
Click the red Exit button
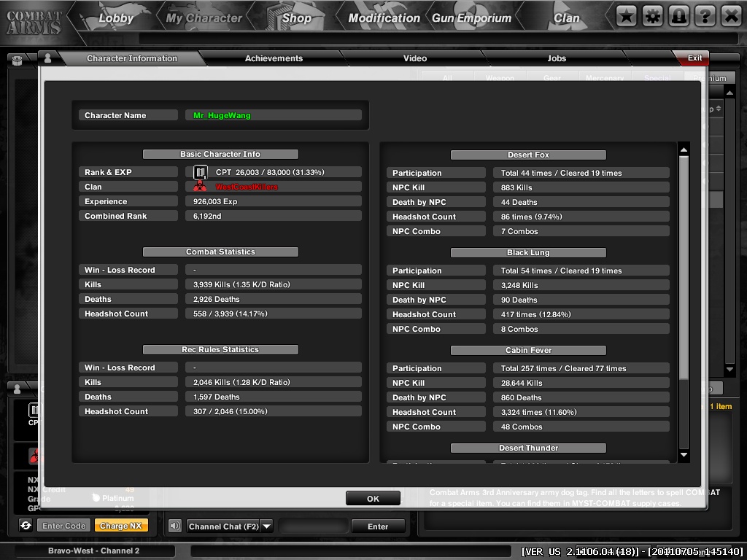(x=694, y=58)
